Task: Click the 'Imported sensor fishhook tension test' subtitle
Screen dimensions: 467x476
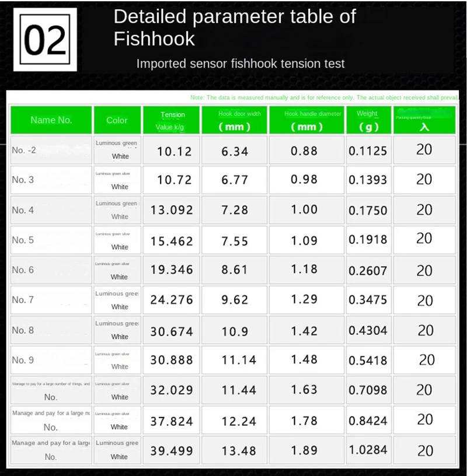Action: (241, 64)
